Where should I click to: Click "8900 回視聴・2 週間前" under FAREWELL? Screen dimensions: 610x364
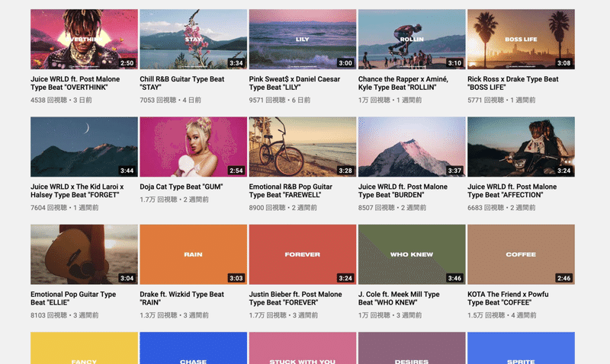[283, 208]
